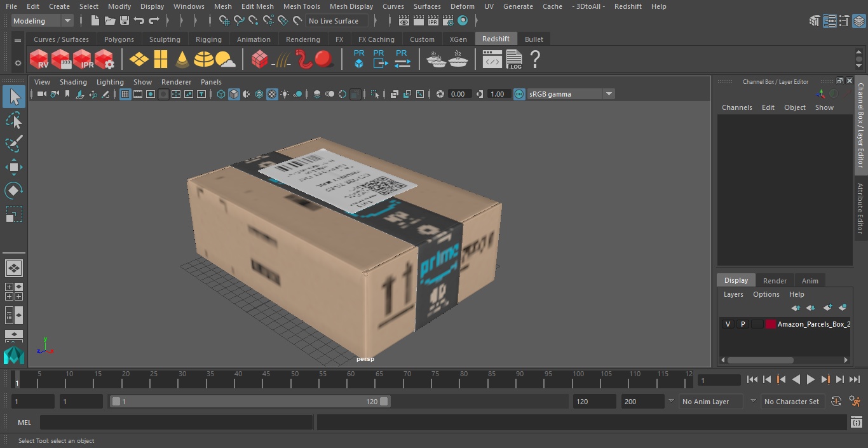Click the No Live Surface field
This screenshot has width=868, height=448.
(x=337, y=21)
